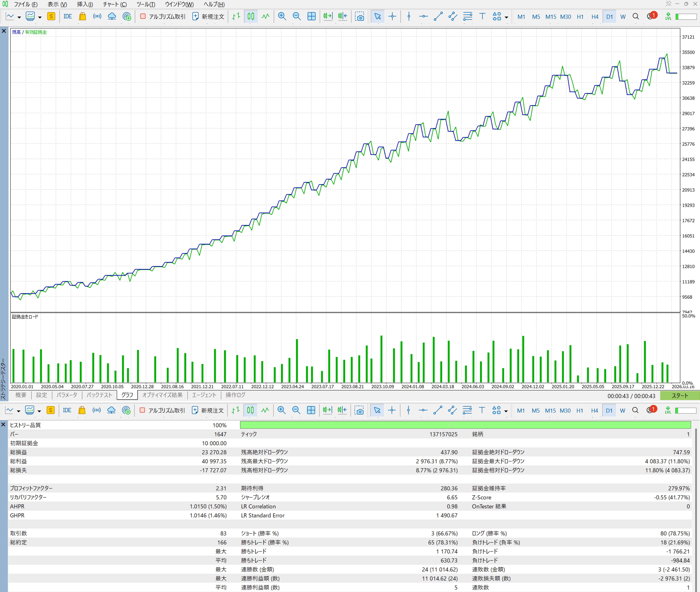Click 新規注文 in the lower toolbar
The width and height of the screenshot is (700, 592).
(x=208, y=410)
